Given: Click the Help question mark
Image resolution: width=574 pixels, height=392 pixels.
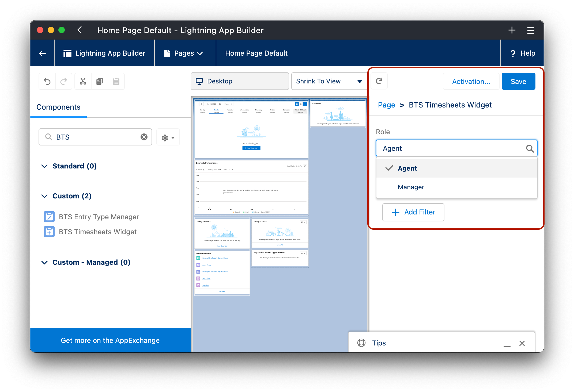Looking at the screenshot, I should pyautogui.click(x=513, y=53).
